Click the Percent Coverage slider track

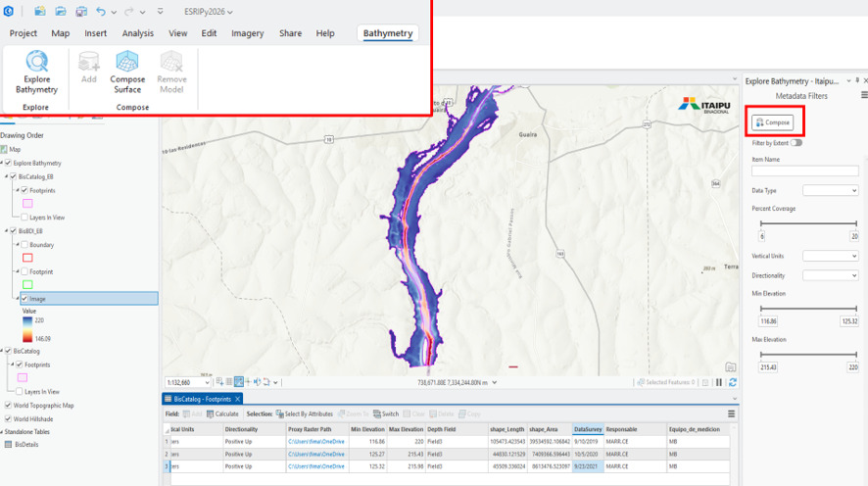808,223
